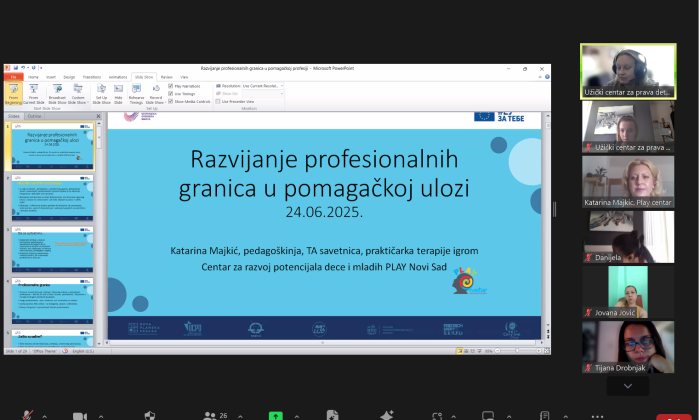The image size is (700, 420).
Task: Click Undo in Quick Access Toolbar
Action: point(23,68)
